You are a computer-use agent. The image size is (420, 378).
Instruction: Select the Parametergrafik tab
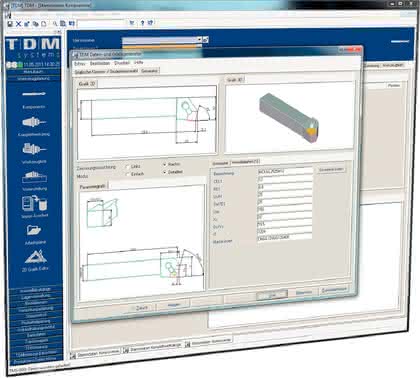(93, 187)
